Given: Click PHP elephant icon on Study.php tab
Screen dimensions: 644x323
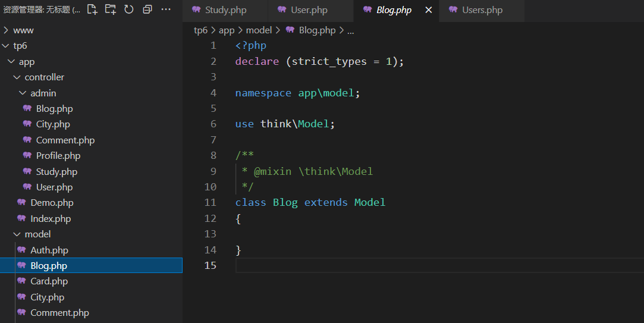Looking at the screenshot, I should click(x=196, y=10).
